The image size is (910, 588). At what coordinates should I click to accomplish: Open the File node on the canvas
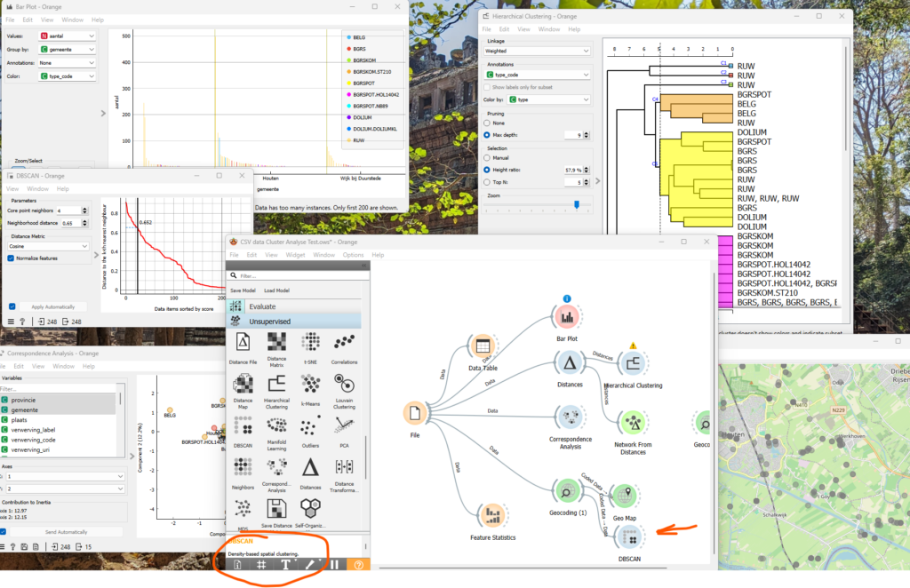415,415
